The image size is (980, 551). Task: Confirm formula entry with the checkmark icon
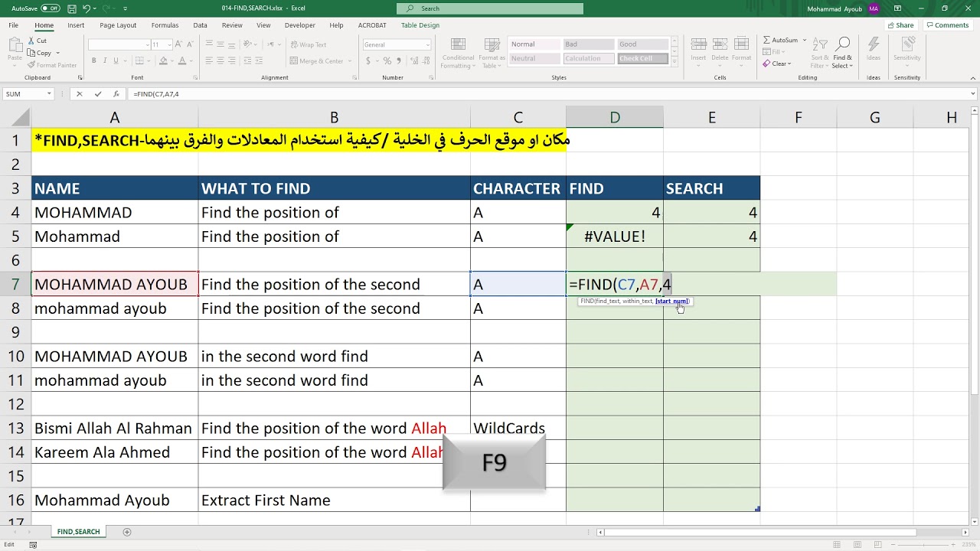tap(98, 94)
